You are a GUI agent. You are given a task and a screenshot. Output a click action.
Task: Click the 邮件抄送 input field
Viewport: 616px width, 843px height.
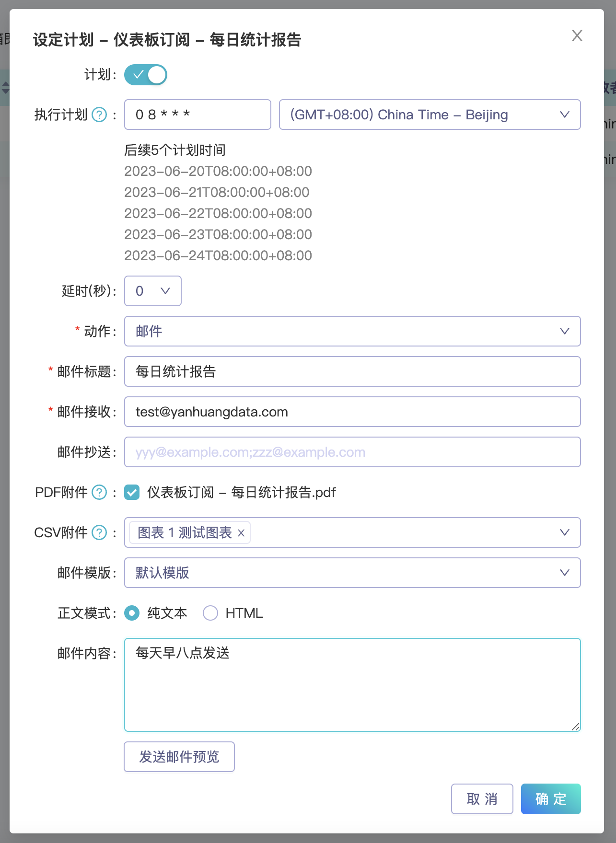[352, 452]
